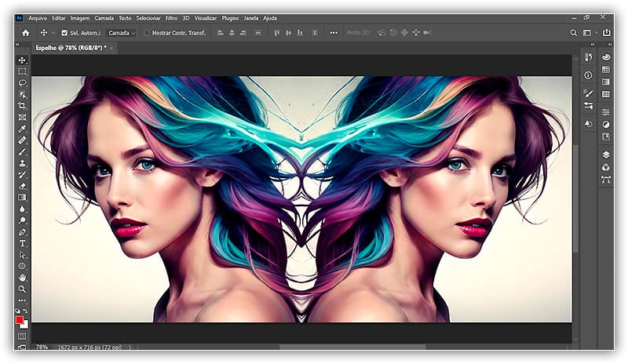Select the Eyedropper tool
The width and height of the screenshot is (628, 364).
(22, 129)
